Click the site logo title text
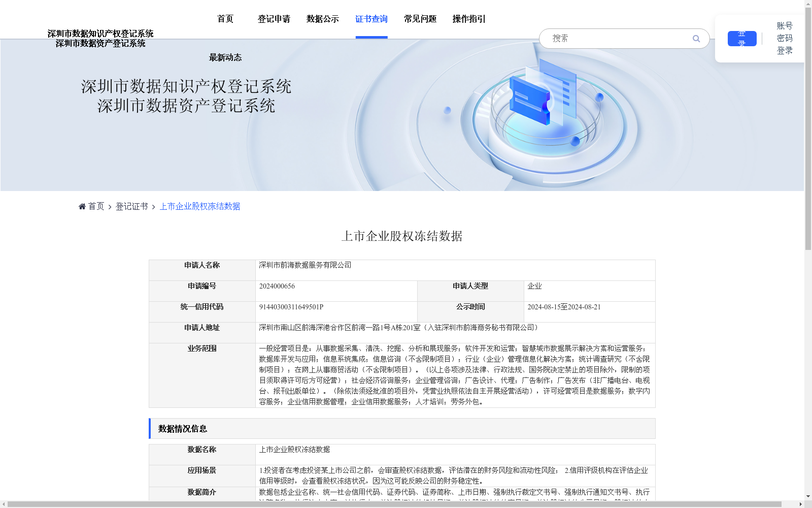 [x=100, y=38]
